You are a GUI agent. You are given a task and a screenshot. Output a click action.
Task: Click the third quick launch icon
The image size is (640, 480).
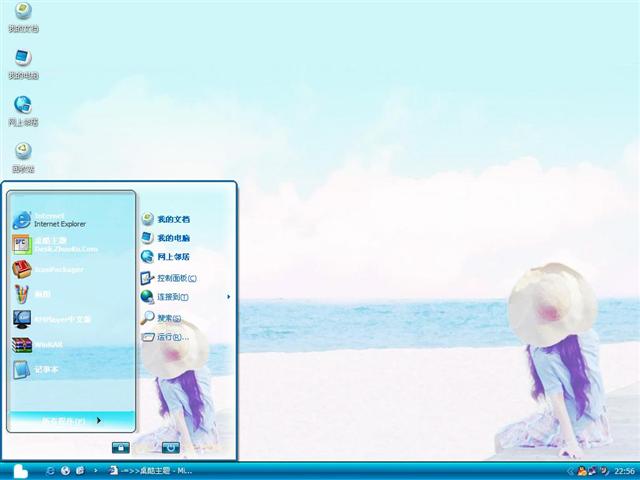tap(80, 471)
